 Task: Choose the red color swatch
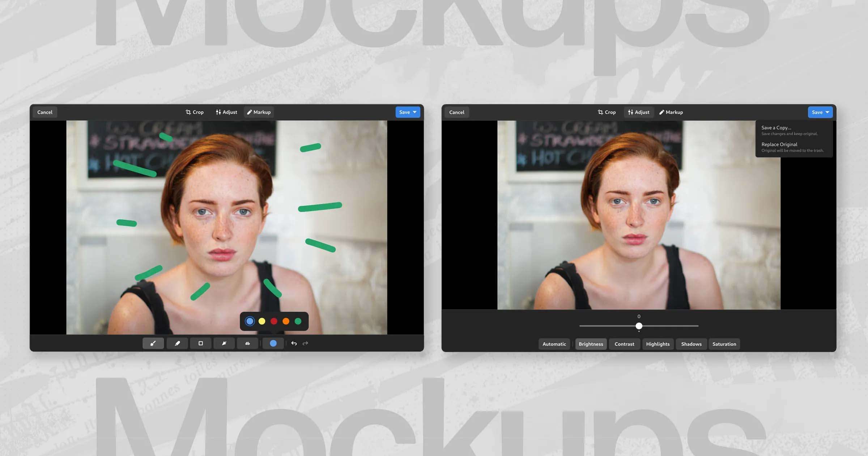click(x=274, y=321)
